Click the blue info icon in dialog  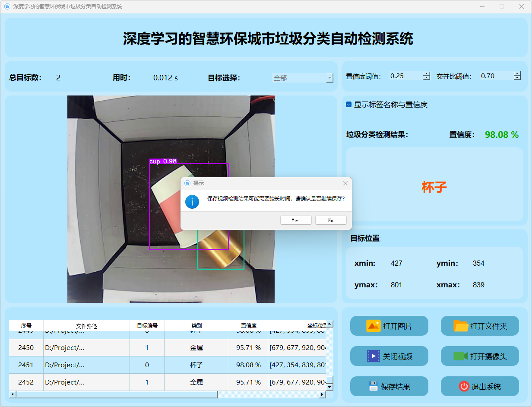click(192, 201)
